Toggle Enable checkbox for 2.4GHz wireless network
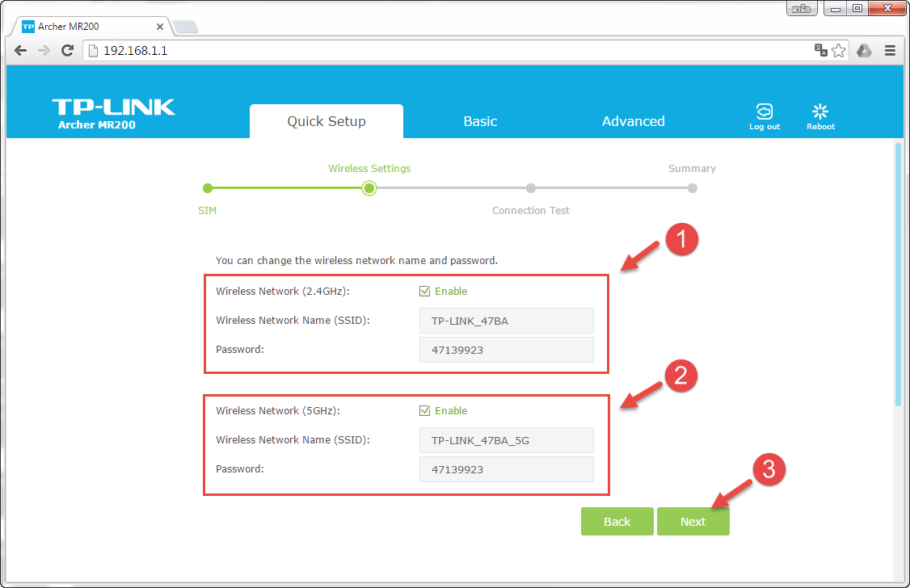The width and height of the screenshot is (910, 588). point(425,291)
